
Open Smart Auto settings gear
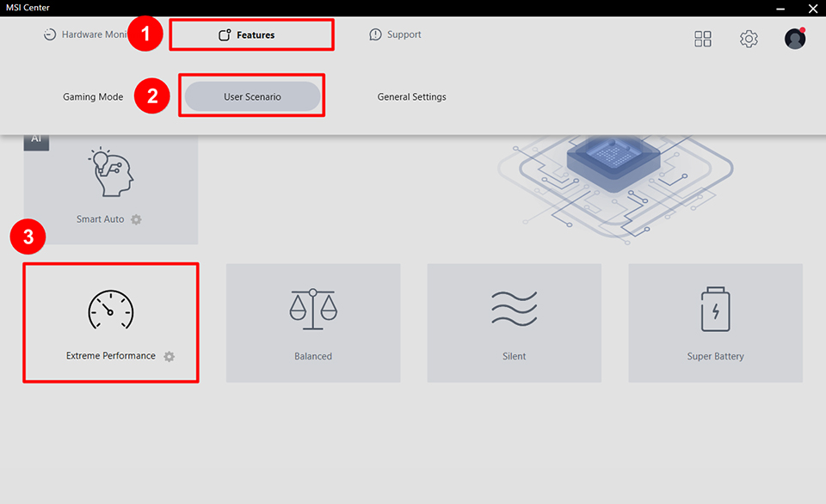click(137, 219)
